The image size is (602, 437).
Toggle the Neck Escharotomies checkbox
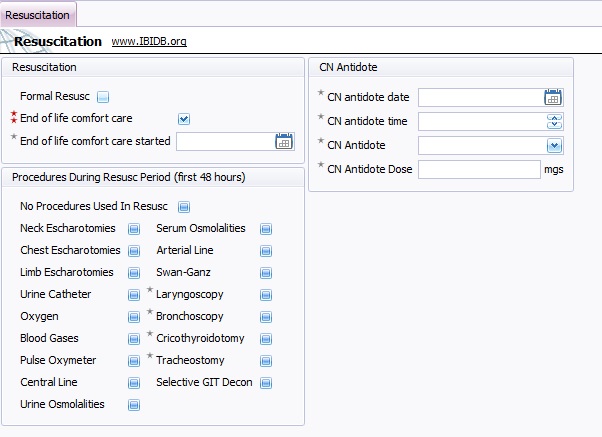pyautogui.click(x=133, y=229)
